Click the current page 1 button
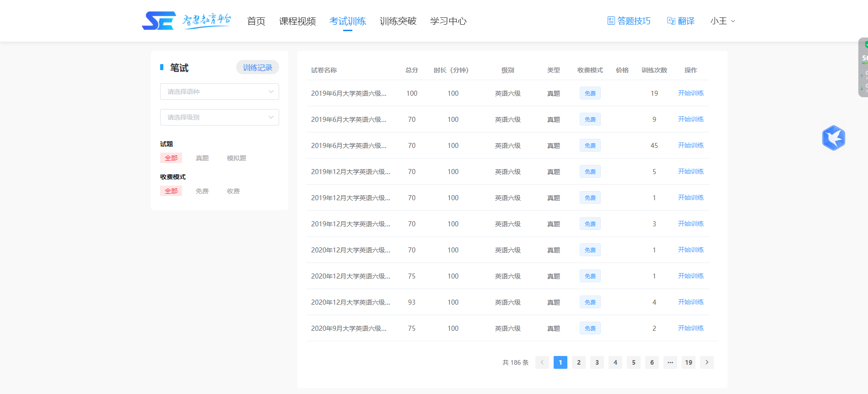The image size is (868, 394). [x=561, y=362]
